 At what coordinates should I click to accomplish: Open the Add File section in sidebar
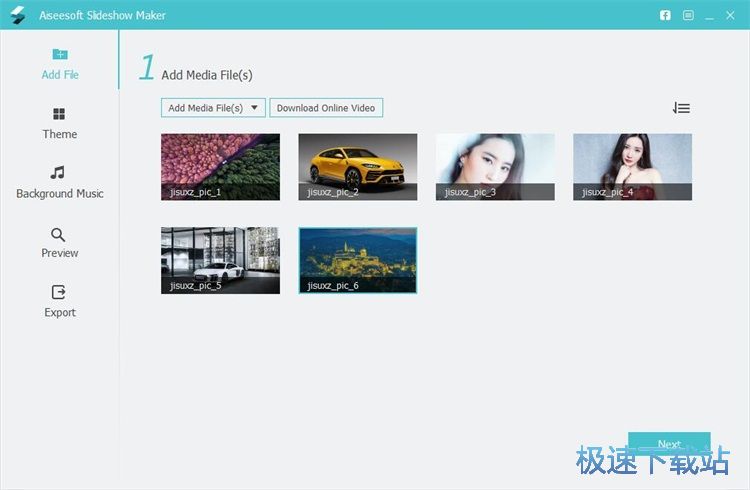(x=59, y=63)
